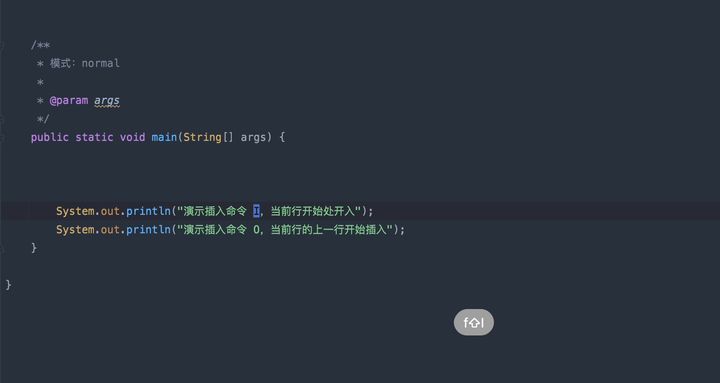The image size is (720, 383).
Task: Click the f⇧I keystroke overlay badge
Action: [x=473, y=322]
